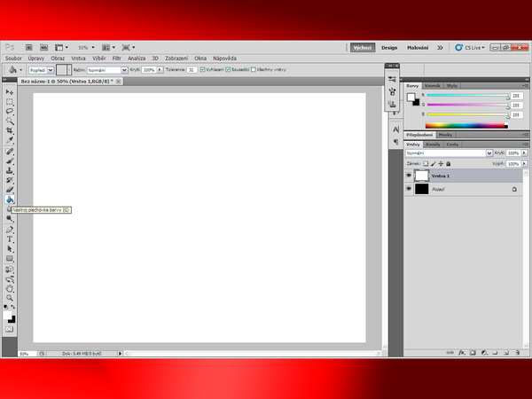
Task: Select the Pen tool
Action: (x=10, y=230)
